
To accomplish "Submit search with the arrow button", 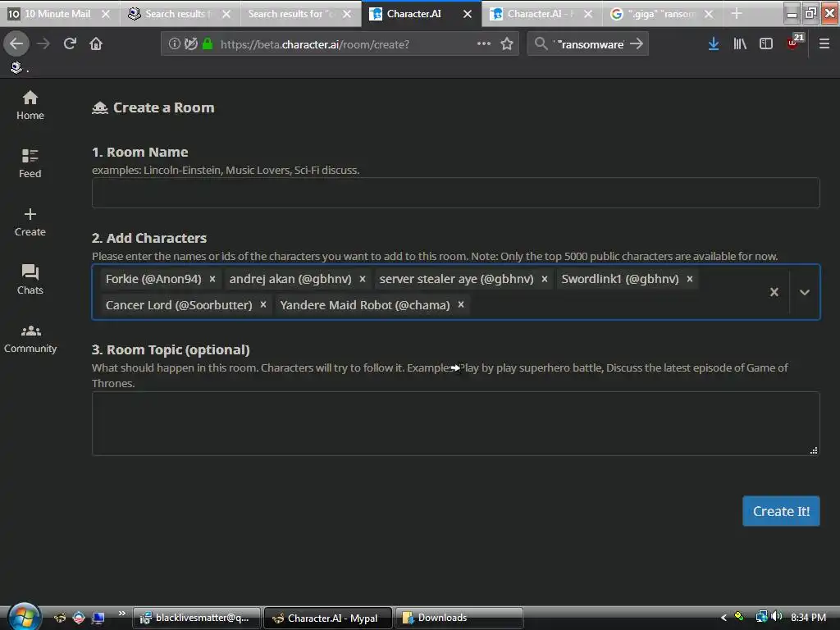I will click(x=637, y=43).
